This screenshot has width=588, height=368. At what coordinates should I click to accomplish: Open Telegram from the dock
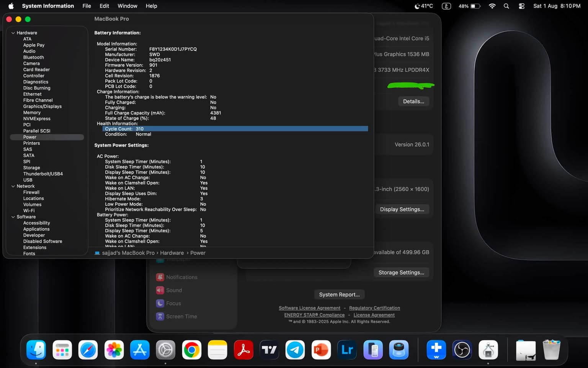click(295, 350)
